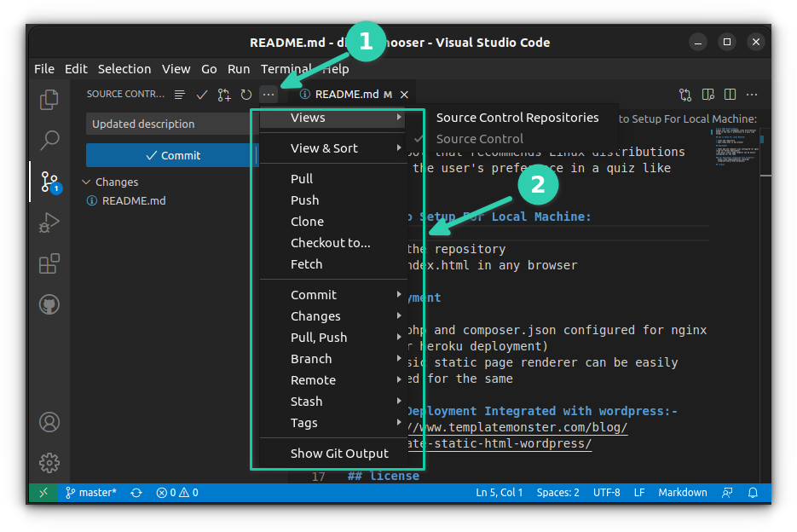Open the Run and Debug view
Screen dimensions: 797x532
(49, 223)
